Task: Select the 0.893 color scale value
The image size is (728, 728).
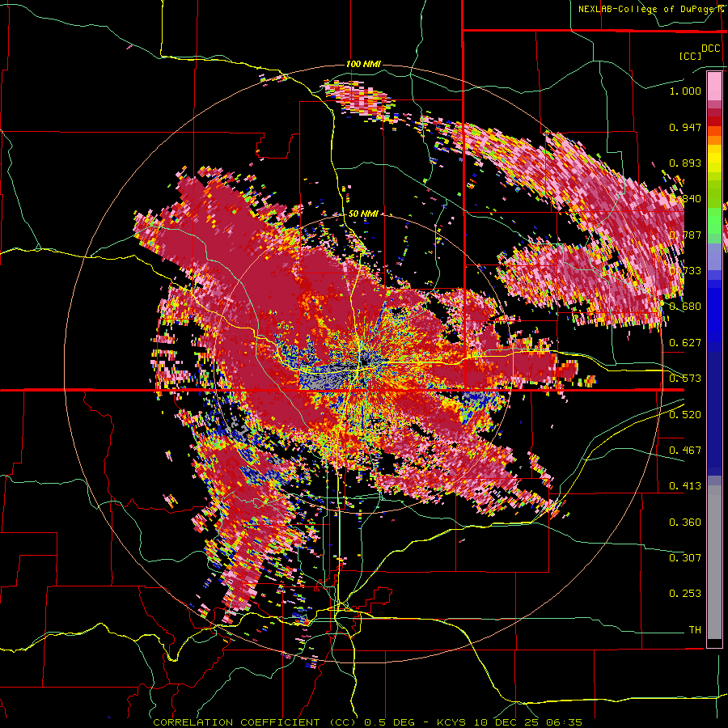Action: click(685, 163)
